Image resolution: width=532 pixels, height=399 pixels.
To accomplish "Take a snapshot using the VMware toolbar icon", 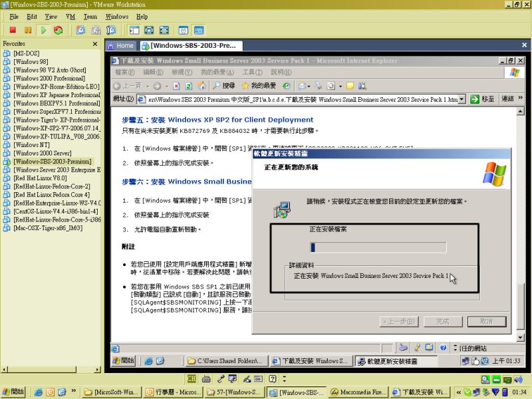I will 80,30.
